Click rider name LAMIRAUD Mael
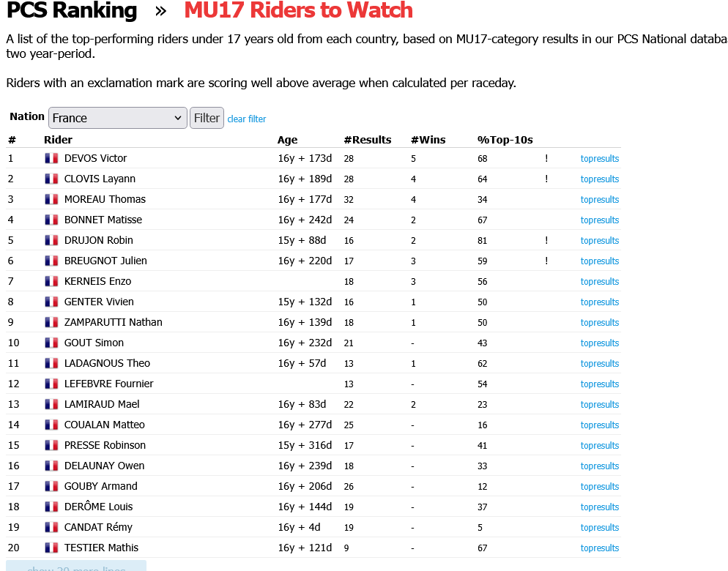Screen dimensions: 728x571 [102, 404]
